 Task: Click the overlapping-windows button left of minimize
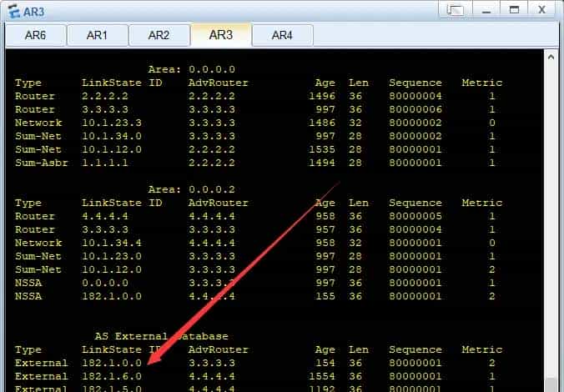(455, 10)
